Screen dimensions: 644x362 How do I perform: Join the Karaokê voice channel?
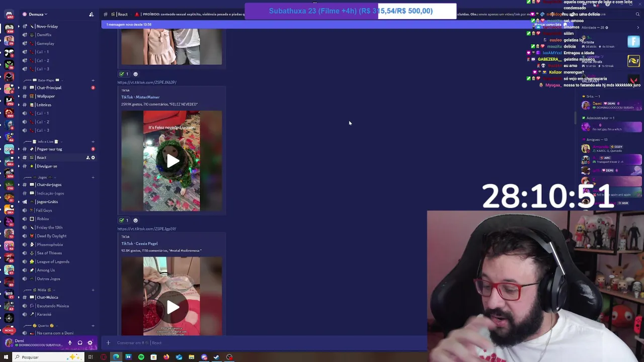click(x=58, y=314)
